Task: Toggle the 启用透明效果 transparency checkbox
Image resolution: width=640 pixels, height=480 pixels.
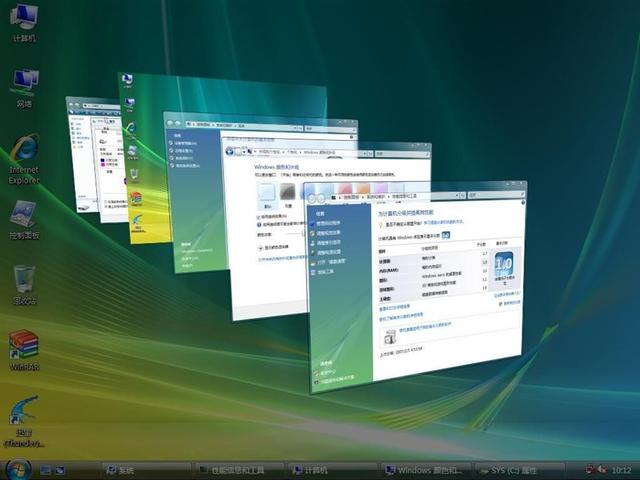Action: pos(259,216)
